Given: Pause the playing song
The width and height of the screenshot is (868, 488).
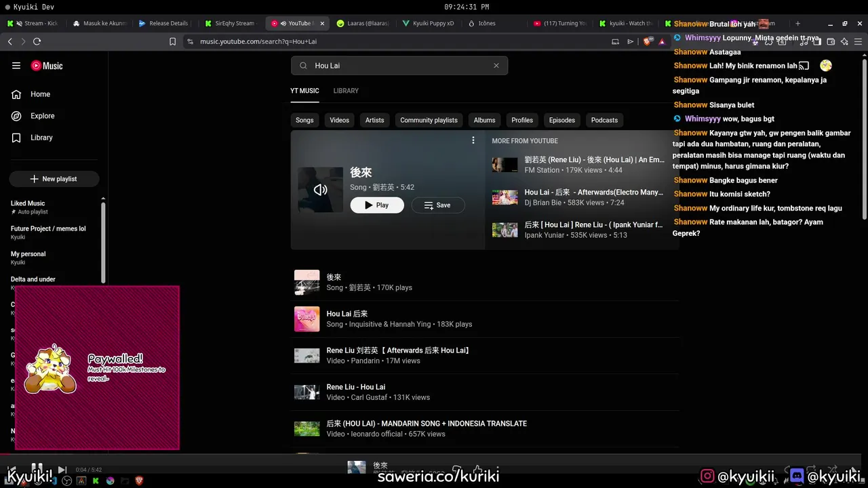Looking at the screenshot, I should click(37, 469).
